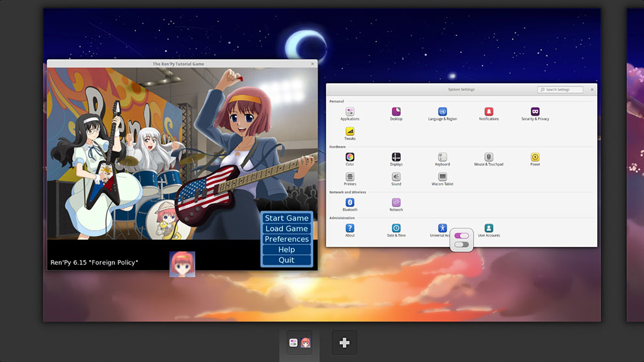Close the System Settings window
This screenshot has height=362, width=644.
pyautogui.click(x=592, y=90)
